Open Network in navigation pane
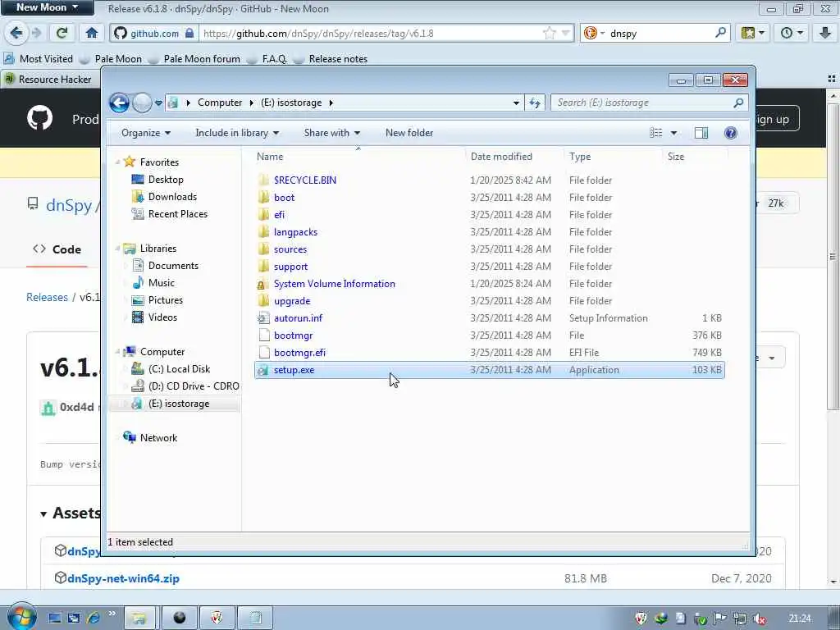The height and width of the screenshot is (630, 840). click(158, 438)
